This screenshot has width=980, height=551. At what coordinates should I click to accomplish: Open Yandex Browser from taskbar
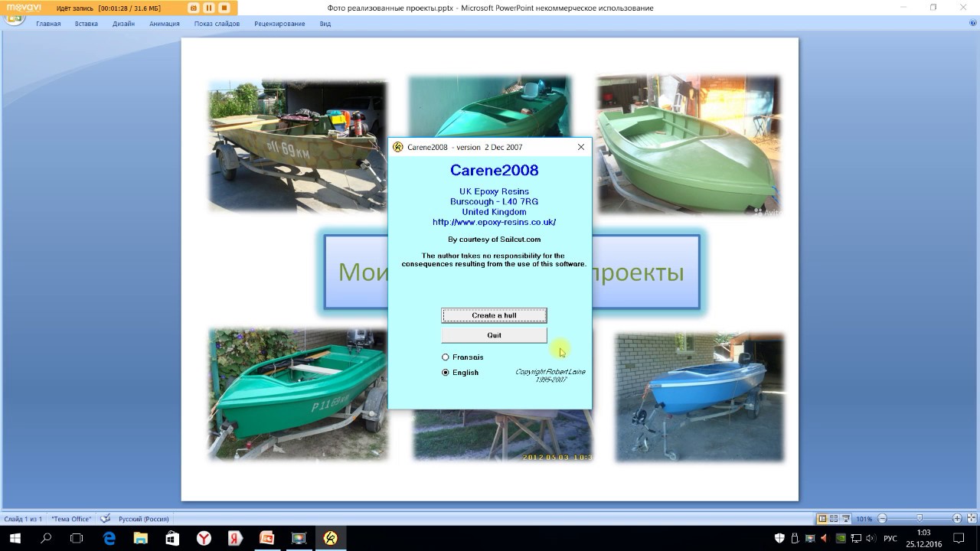(x=204, y=538)
